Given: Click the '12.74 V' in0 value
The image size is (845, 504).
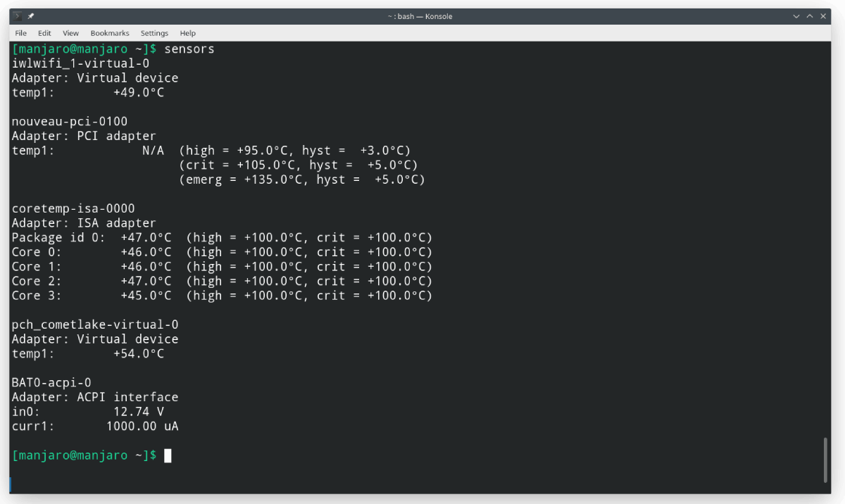Looking at the screenshot, I should click(139, 412).
